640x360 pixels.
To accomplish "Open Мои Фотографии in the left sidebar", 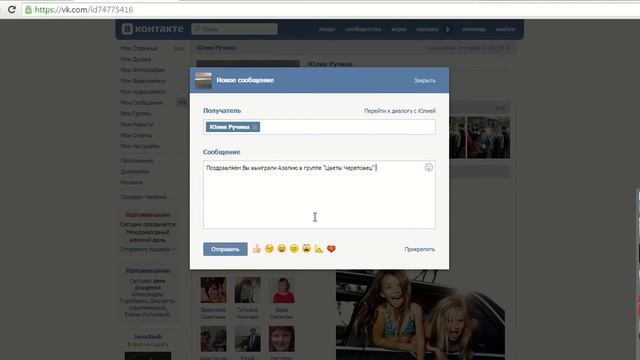I will [x=142, y=70].
